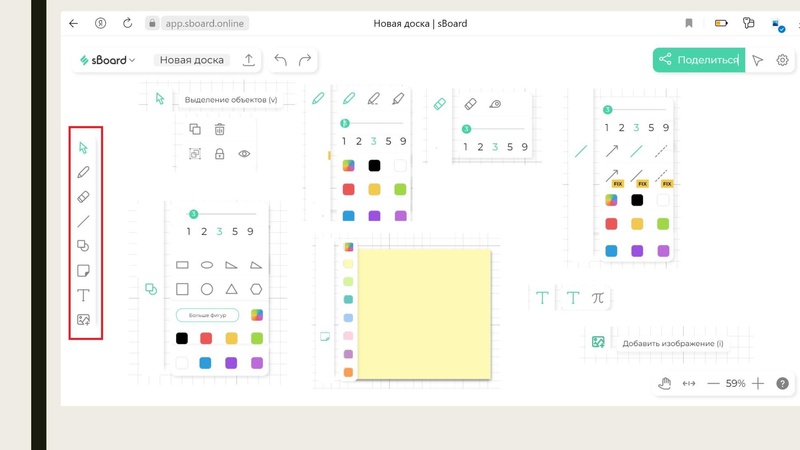Click the undo arrow
Screen dimensions: 800x450
(280, 60)
